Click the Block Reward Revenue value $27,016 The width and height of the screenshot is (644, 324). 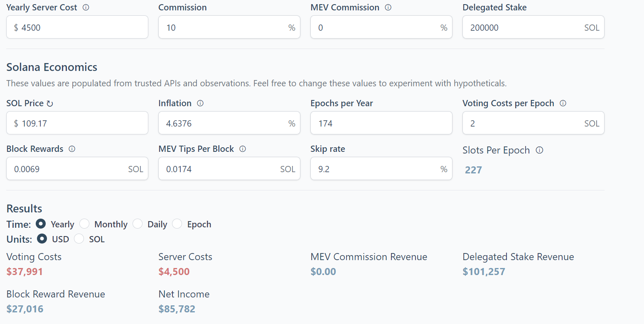pyautogui.click(x=25, y=309)
